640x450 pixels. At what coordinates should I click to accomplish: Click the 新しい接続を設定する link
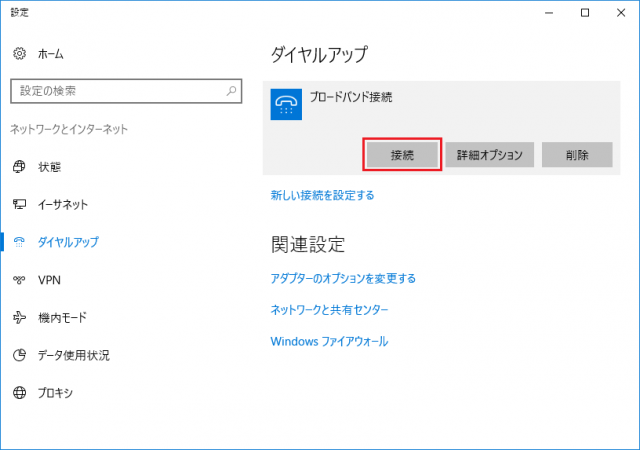322,196
